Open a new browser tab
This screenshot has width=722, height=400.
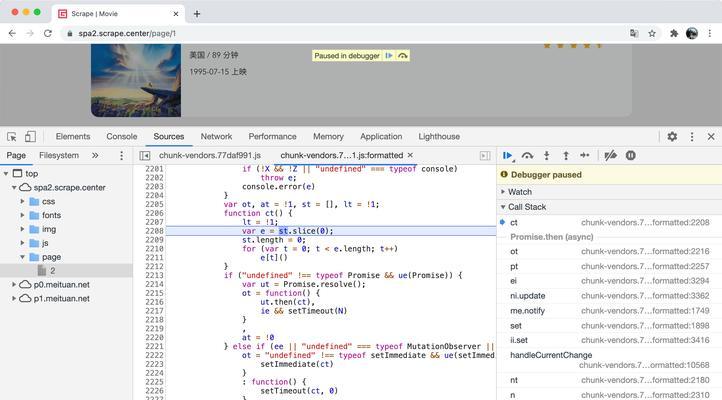pos(197,14)
